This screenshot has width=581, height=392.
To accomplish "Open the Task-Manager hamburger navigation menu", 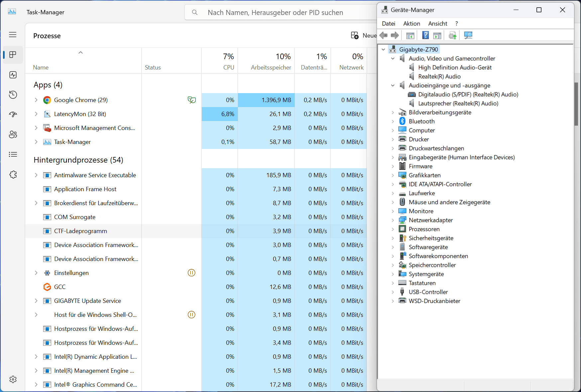I will click(13, 35).
